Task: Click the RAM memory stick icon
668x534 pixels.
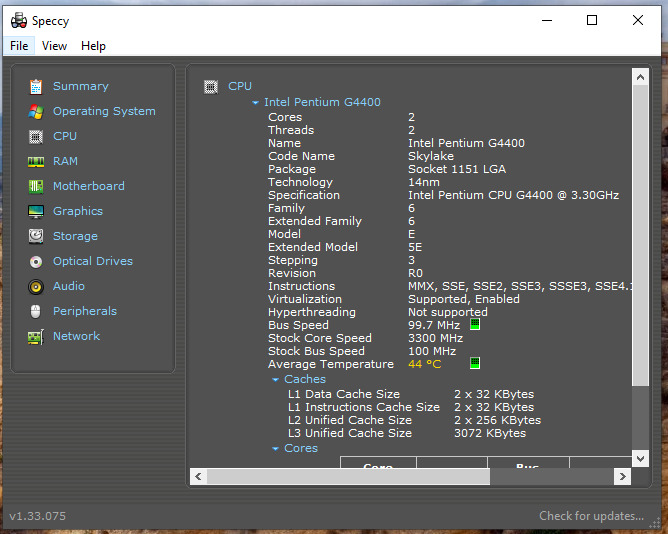Action: tap(36, 162)
